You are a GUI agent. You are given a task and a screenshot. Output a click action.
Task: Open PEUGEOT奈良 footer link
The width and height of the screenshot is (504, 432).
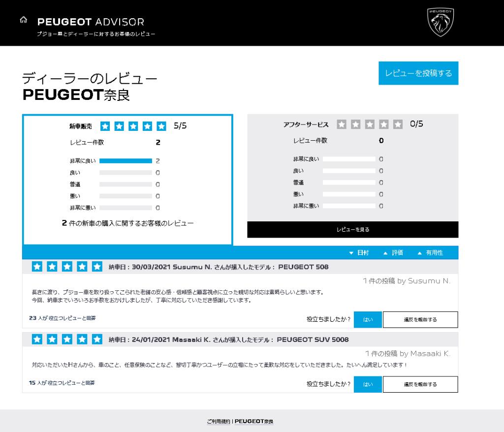254,421
